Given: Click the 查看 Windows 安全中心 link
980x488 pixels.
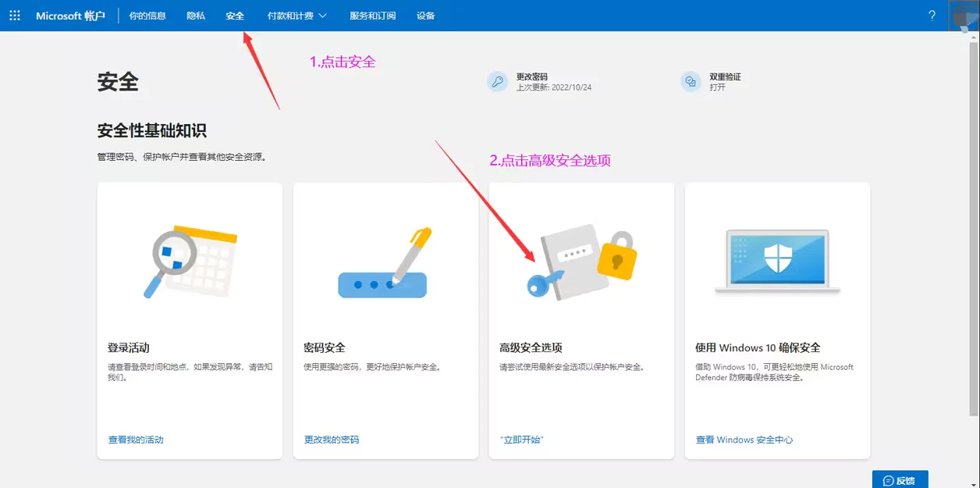Looking at the screenshot, I should pyautogui.click(x=744, y=440).
